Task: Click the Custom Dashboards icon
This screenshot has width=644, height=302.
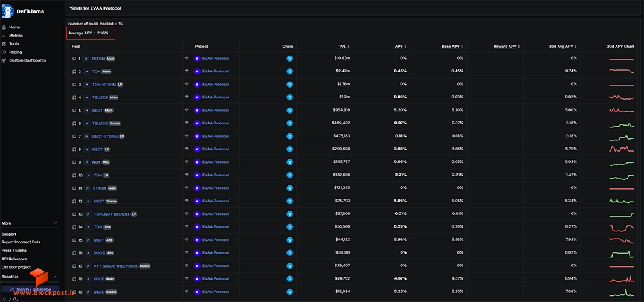Action: pyautogui.click(x=4, y=60)
